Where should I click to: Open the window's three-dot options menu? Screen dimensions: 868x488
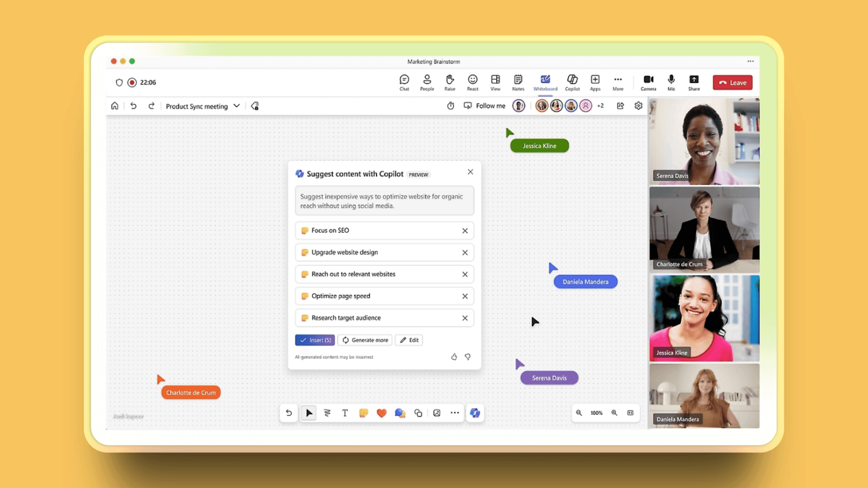pyautogui.click(x=750, y=61)
